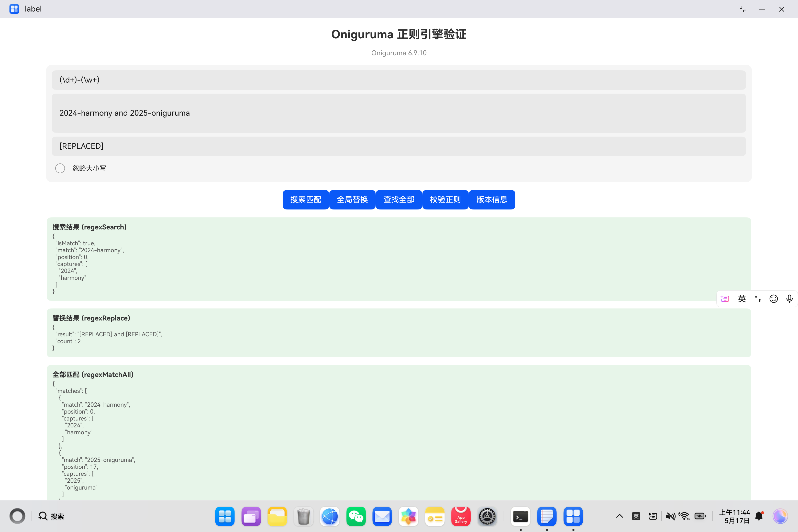Image resolution: width=798 pixels, height=532 pixels.
Task: Click the 搜索结果 (regexSearch) heading
Action: 90,227
